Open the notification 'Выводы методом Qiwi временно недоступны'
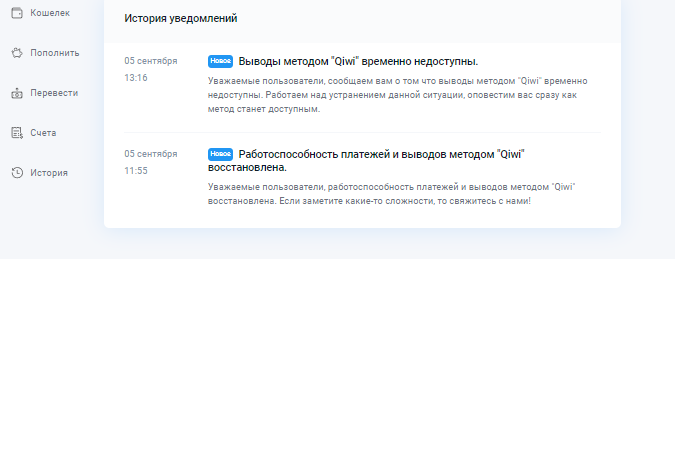 [x=358, y=62]
